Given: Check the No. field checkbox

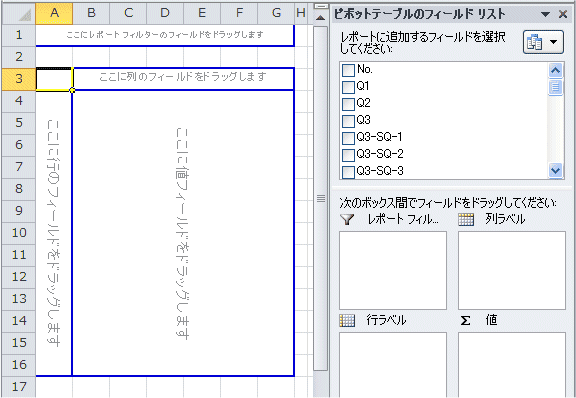Looking at the screenshot, I should coord(348,70).
